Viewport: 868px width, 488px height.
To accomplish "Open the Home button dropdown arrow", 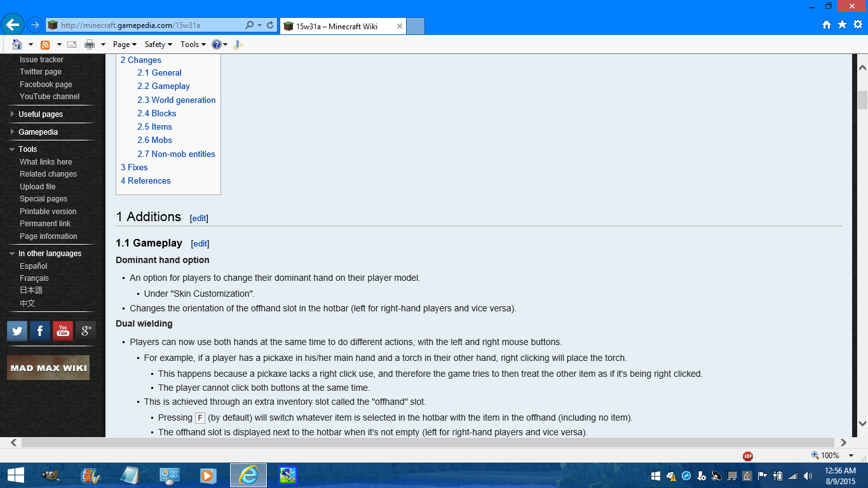I will point(31,44).
